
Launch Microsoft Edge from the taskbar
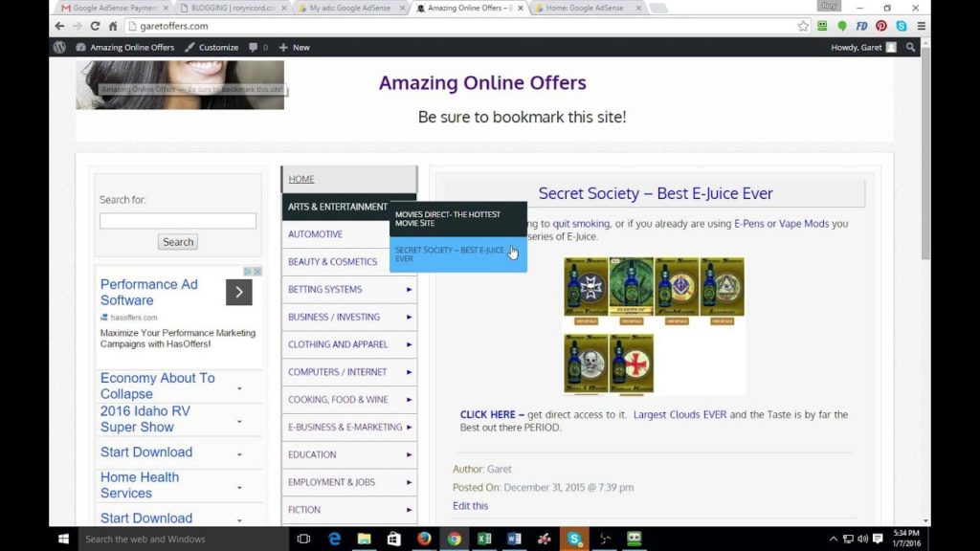[334, 539]
